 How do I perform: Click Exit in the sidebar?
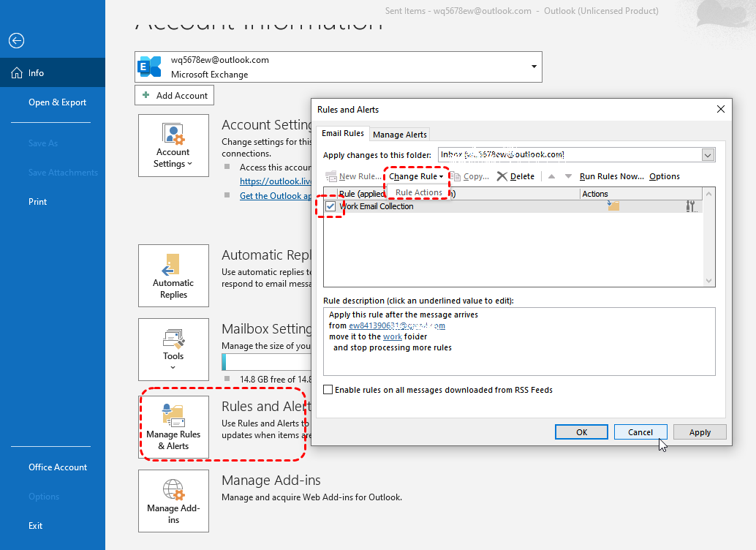coord(35,525)
